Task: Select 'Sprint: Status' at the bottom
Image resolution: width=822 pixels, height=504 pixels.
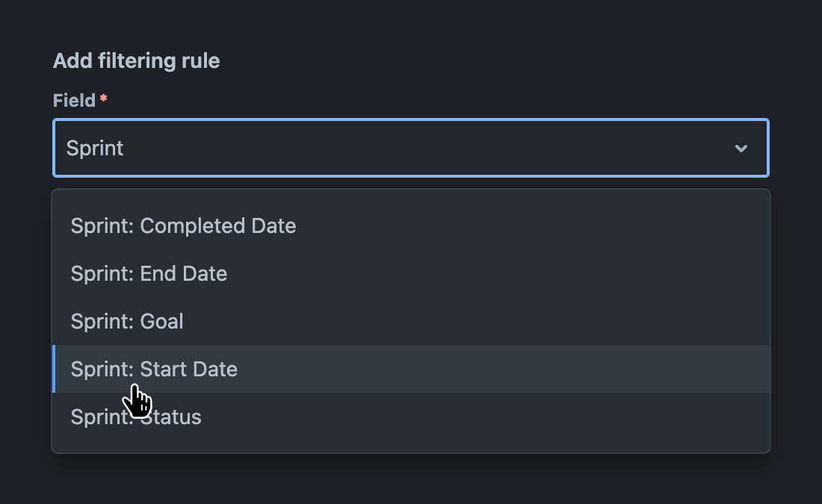Action: [x=136, y=417]
